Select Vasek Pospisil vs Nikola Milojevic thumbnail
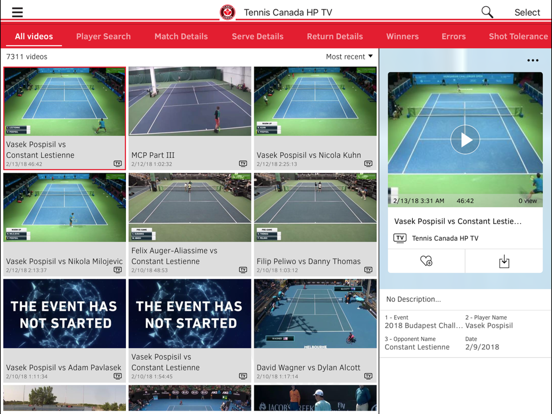This screenshot has width=552, height=414. click(64, 207)
